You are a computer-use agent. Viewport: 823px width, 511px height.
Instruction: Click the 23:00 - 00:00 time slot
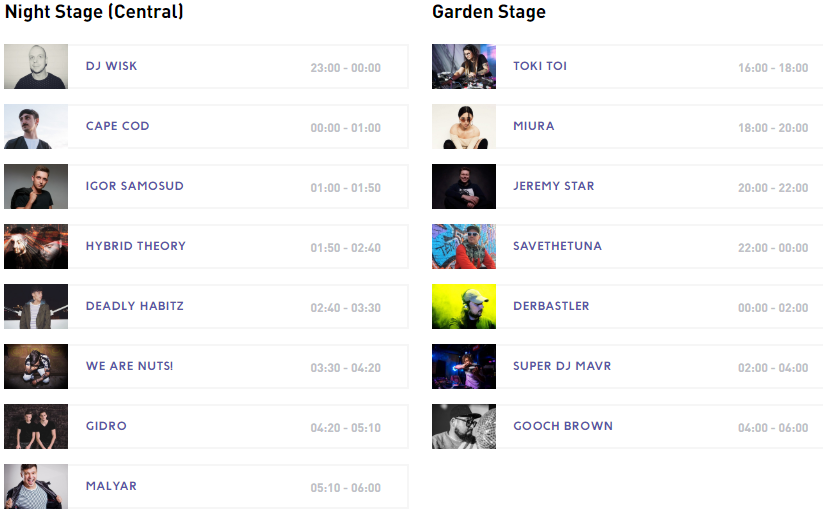click(345, 68)
